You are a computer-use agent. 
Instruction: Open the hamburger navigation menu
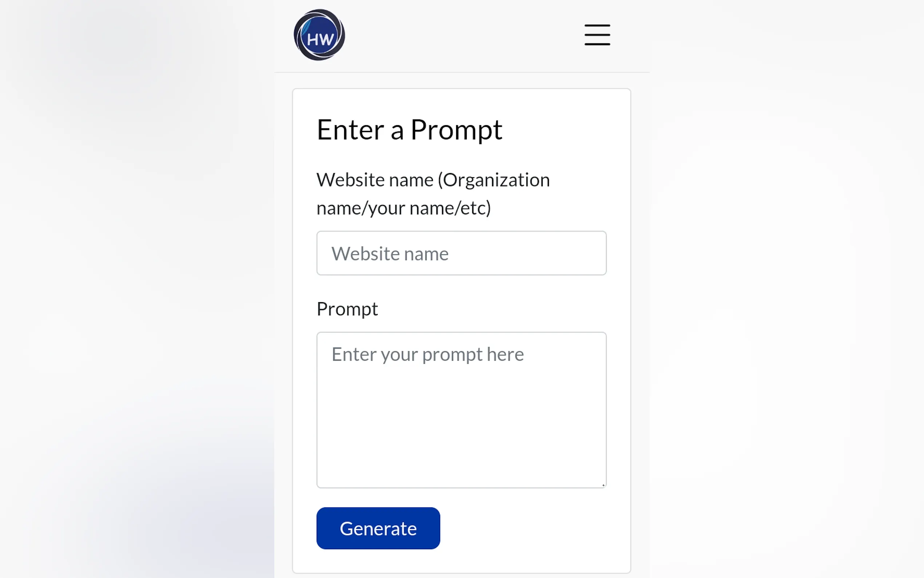(x=597, y=35)
